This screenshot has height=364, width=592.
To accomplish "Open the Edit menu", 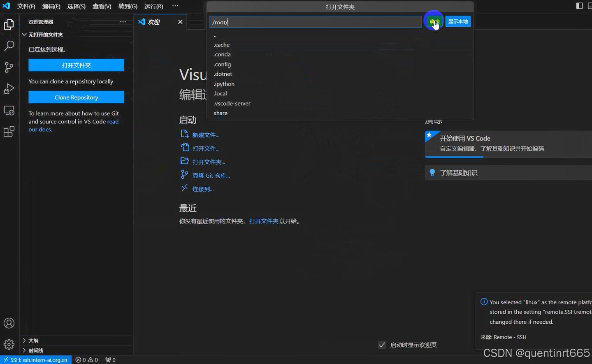I will [x=51, y=6].
